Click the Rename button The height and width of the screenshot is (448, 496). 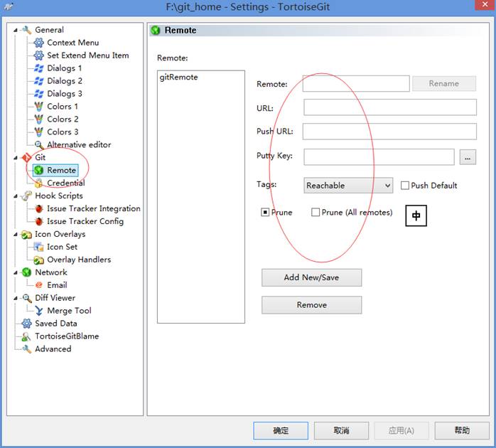pyautogui.click(x=444, y=84)
